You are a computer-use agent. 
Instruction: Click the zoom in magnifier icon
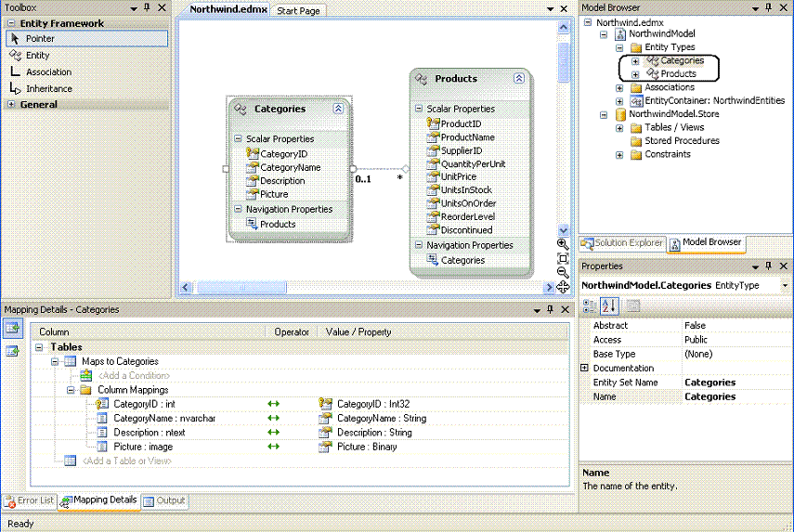[563, 244]
